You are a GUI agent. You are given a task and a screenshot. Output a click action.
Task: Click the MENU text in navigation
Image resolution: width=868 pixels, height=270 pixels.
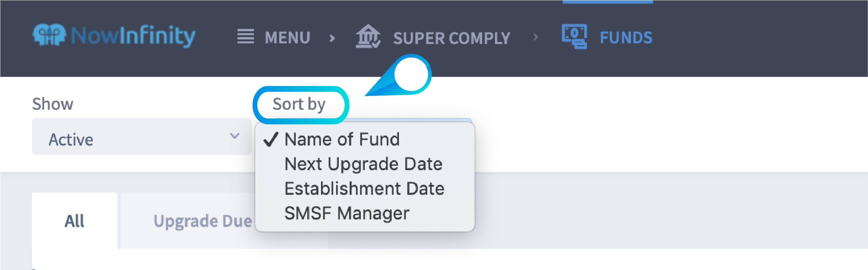click(x=287, y=37)
